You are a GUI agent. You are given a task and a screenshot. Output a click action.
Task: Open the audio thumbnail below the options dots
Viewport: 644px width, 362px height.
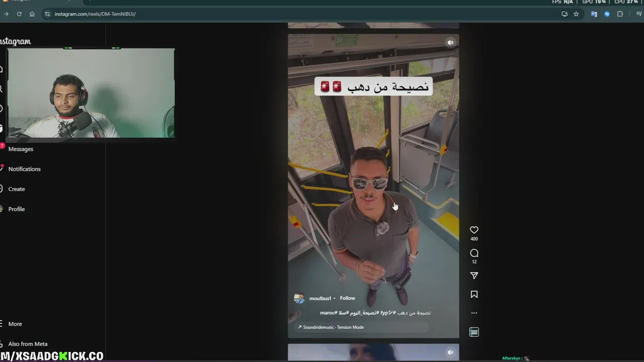tap(474, 332)
